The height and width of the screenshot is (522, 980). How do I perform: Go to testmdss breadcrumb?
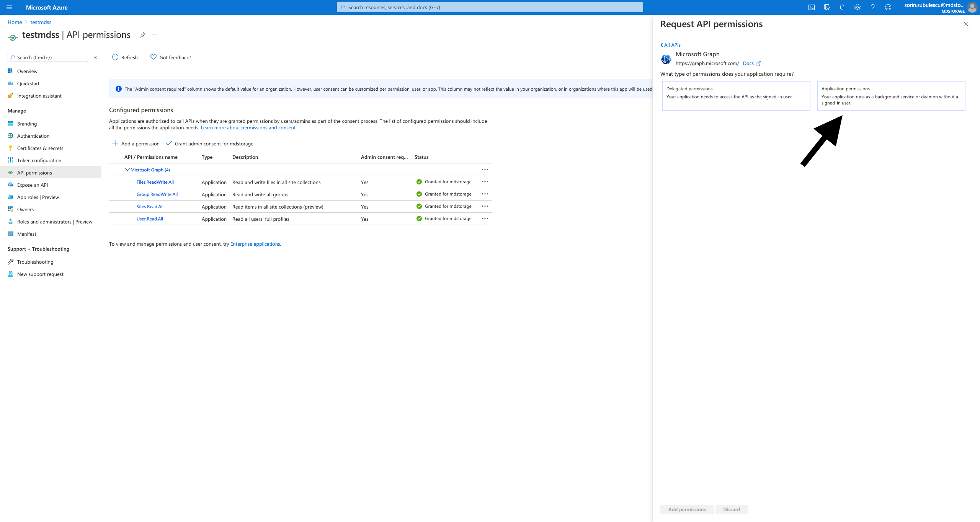[41, 22]
